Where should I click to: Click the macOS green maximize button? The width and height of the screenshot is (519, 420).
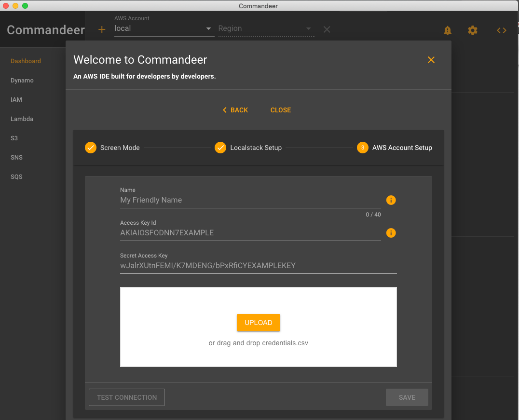25,6
